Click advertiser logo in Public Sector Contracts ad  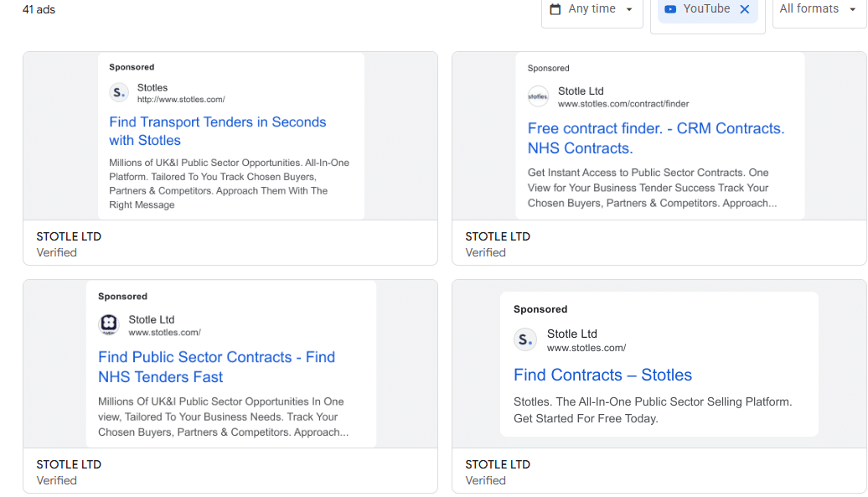(x=109, y=324)
